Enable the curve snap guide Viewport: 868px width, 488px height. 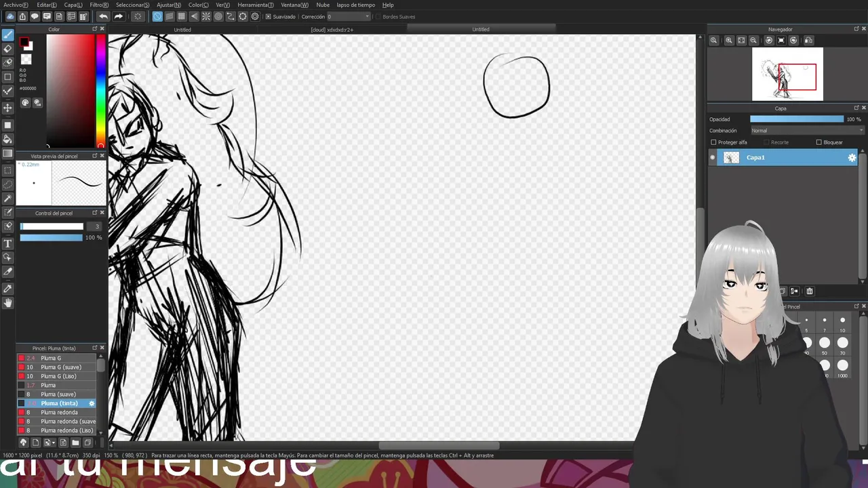click(x=231, y=16)
